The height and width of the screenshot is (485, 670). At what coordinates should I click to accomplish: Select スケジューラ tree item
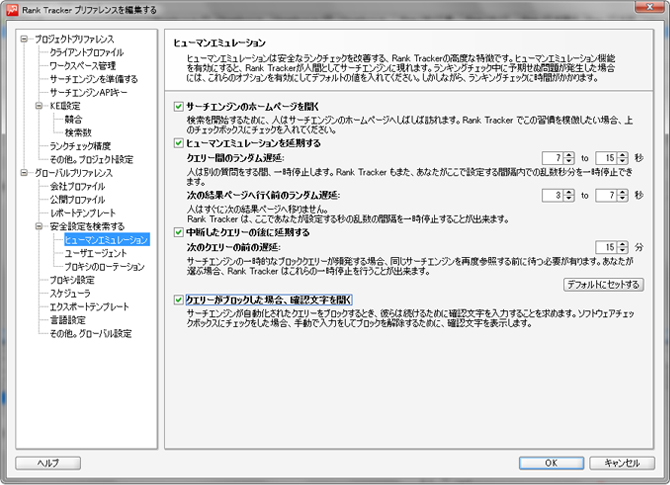click(71, 293)
